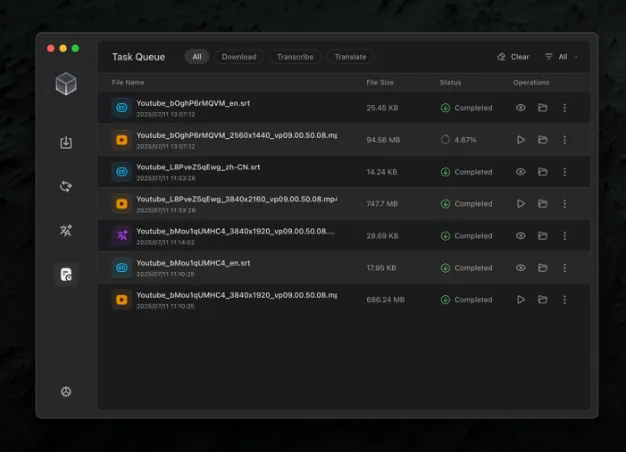
Task: Click the app logo cube icon
Action: tap(66, 85)
